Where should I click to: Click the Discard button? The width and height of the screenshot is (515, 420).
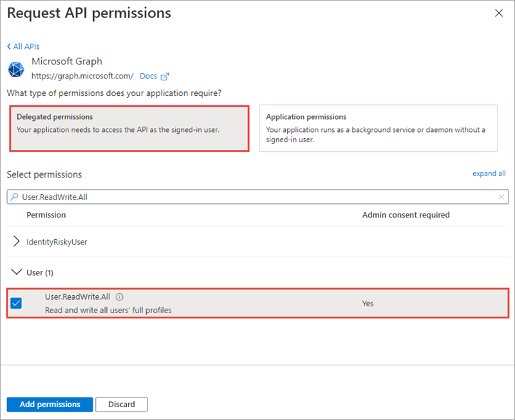pyautogui.click(x=122, y=405)
